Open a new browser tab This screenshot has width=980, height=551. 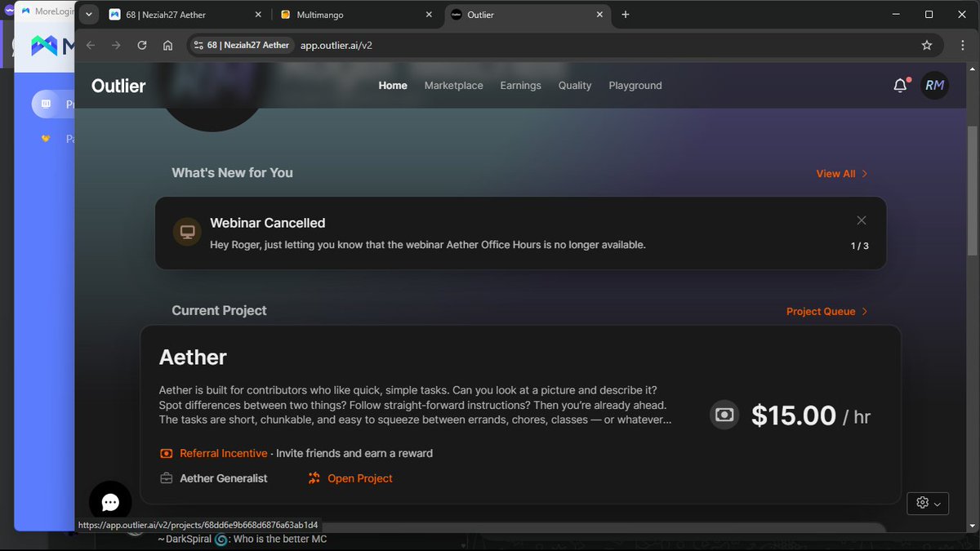pos(626,15)
